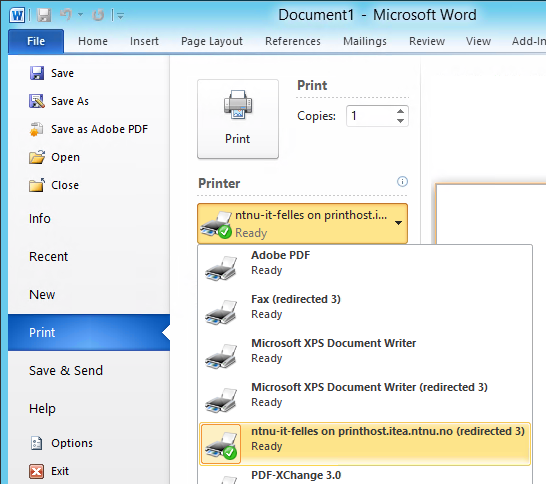
Task: Click the Save As text label
Action: pyautogui.click(x=70, y=101)
